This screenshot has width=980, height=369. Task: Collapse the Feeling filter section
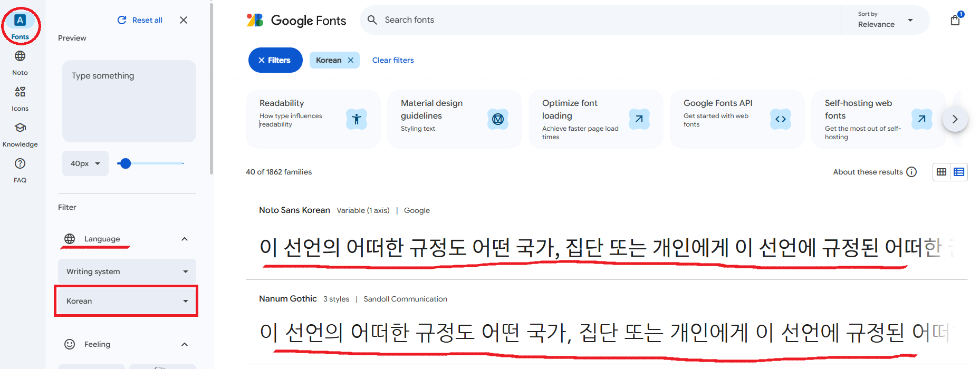tap(185, 344)
